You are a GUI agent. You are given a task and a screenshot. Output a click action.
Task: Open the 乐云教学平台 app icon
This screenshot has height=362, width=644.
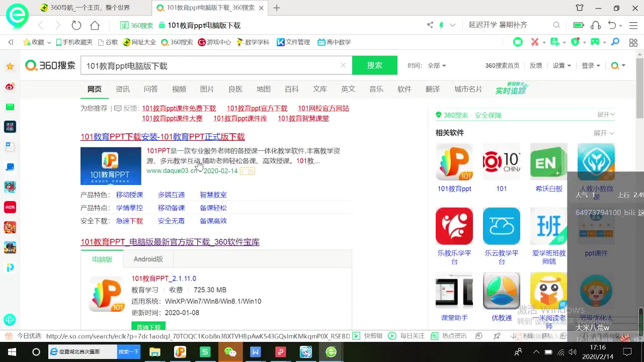click(x=502, y=226)
